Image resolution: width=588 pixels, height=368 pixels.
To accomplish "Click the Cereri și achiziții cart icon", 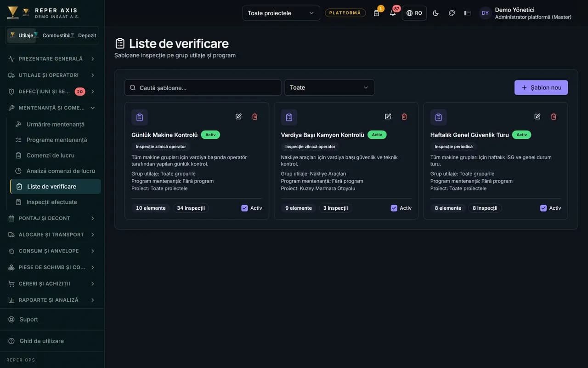I will 11,284.
